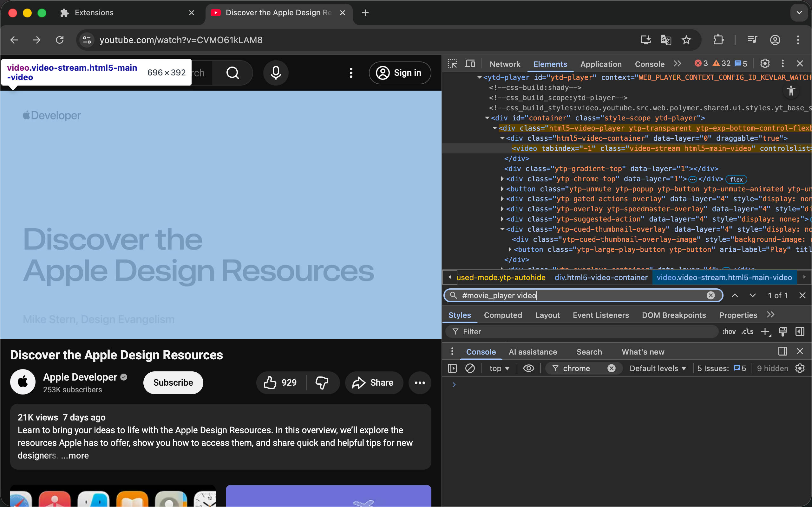Click the YouTube search magnifier button

click(232, 73)
